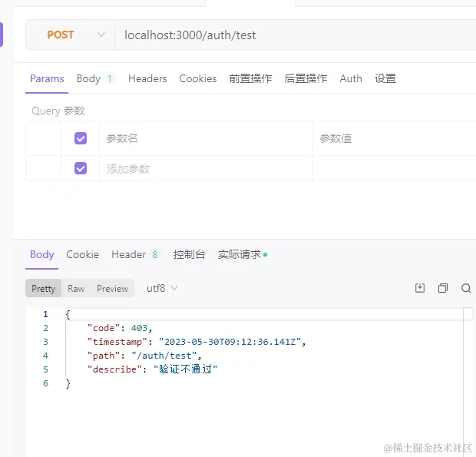Click the Query 参数 label
The width and height of the screenshot is (476, 457).
pos(58,111)
